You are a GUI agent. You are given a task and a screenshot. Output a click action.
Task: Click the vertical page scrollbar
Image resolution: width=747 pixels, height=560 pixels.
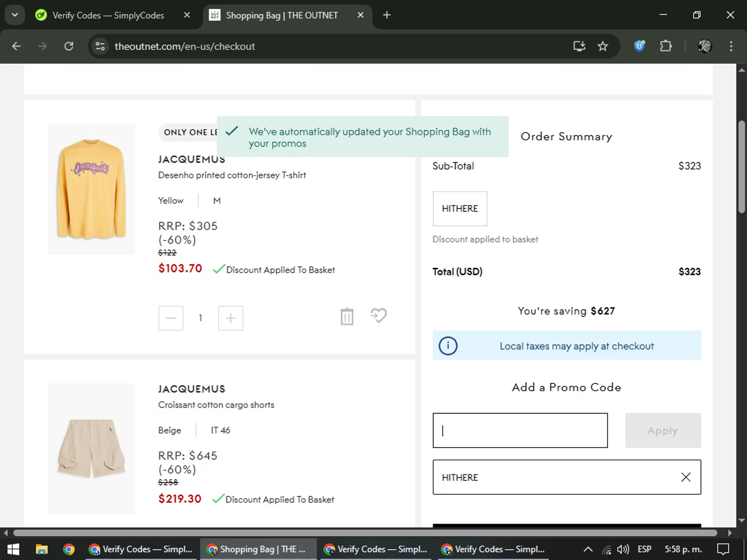point(742,167)
